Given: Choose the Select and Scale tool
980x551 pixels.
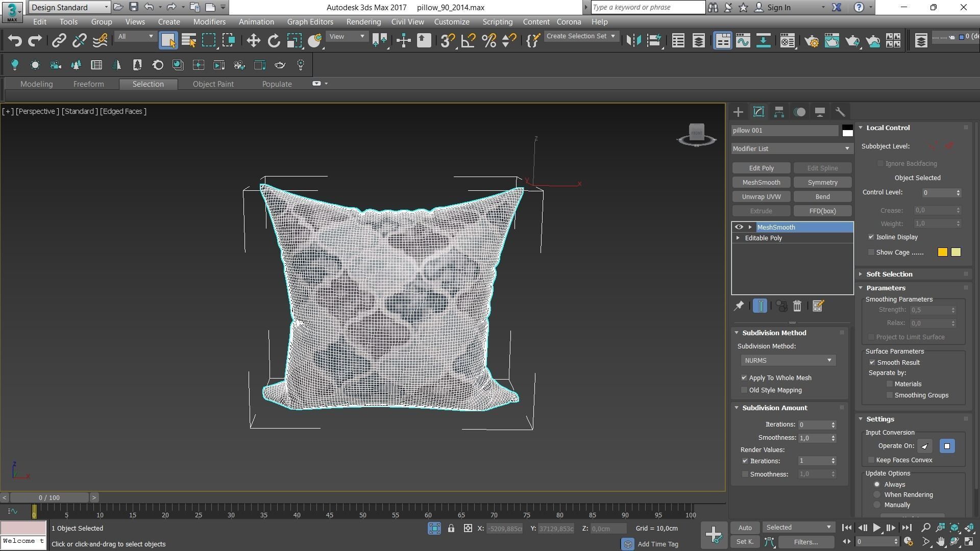Looking at the screenshot, I should (x=295, y=41).
